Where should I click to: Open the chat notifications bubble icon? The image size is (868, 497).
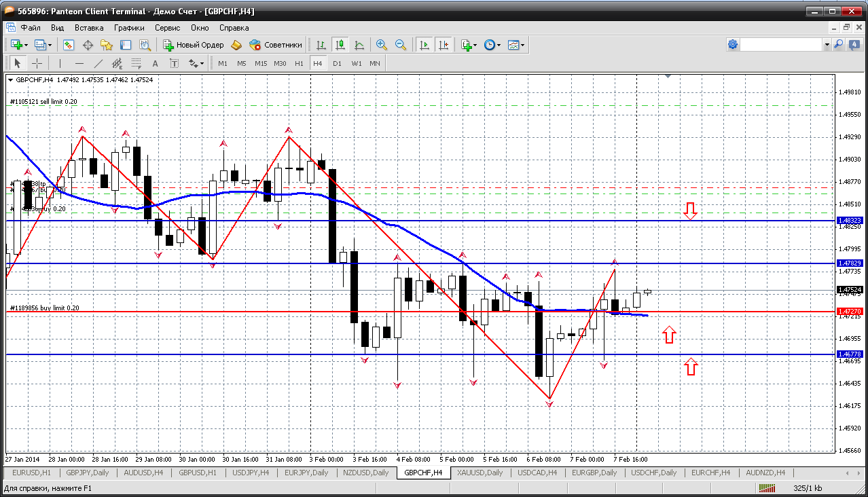click(x=854, y=44)
